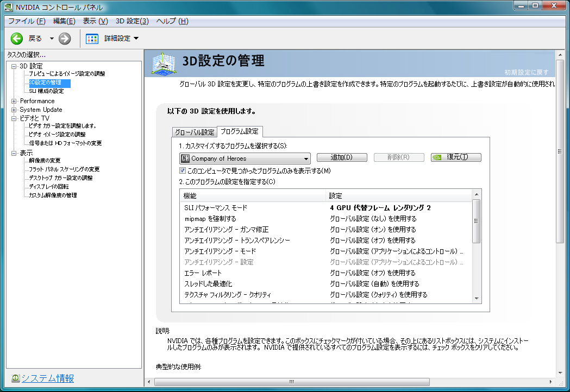The height and width of the screenshot is (392, 570).
Task: Click the 追加(D) button
Action: click(x=342, y=157)
